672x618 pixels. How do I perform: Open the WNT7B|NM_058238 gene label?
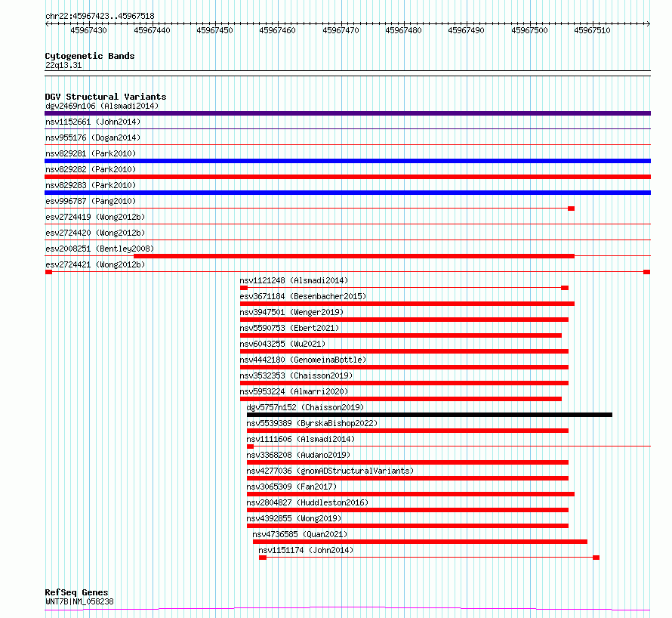click(x=79, y=601)
